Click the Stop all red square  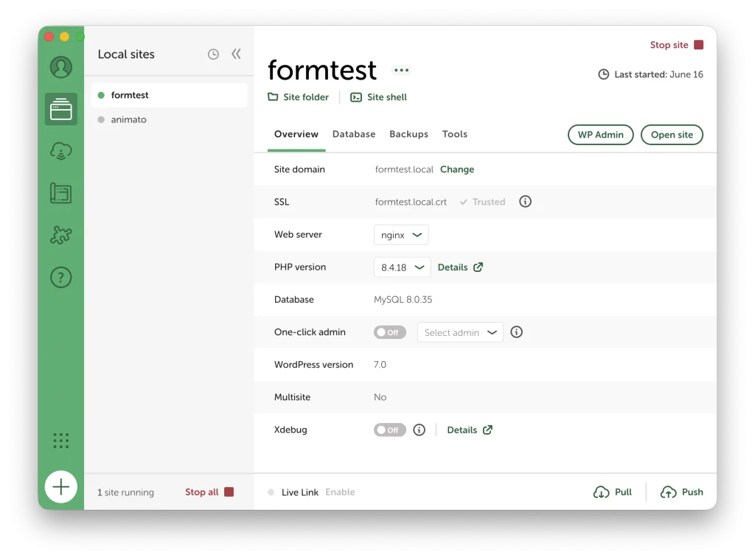(229, 491)
